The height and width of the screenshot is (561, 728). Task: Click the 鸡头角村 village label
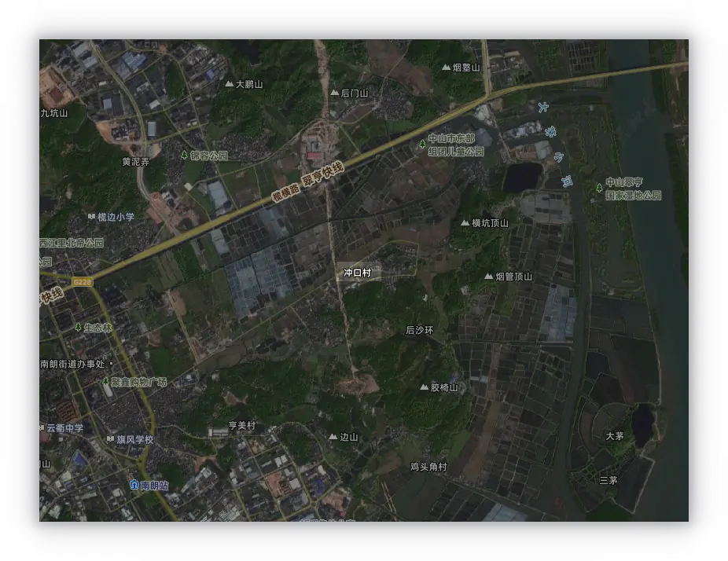point(428,467)
